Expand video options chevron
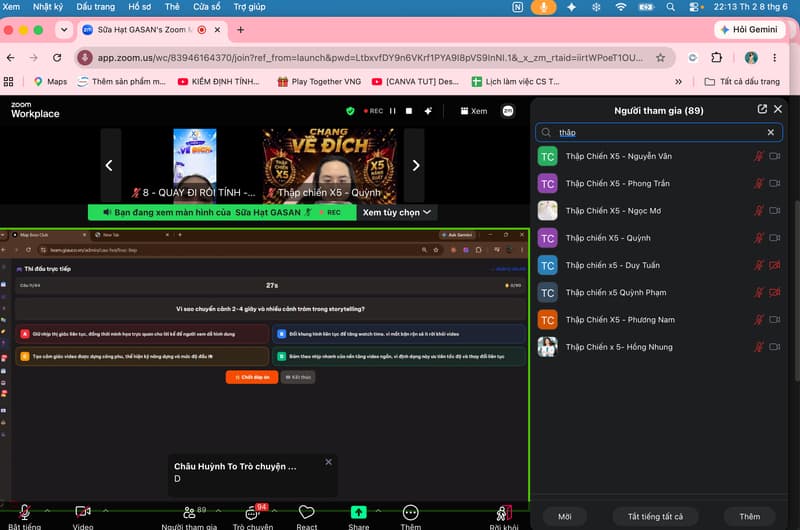Viewport: 800px width, 530px height. point(106,511)
